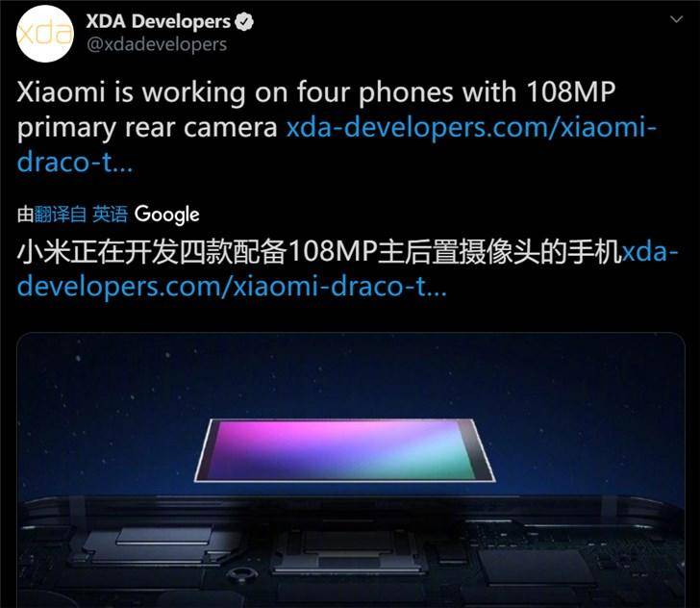Open the "xda-" link ending the Chinese translation

(x=650, y=252)
